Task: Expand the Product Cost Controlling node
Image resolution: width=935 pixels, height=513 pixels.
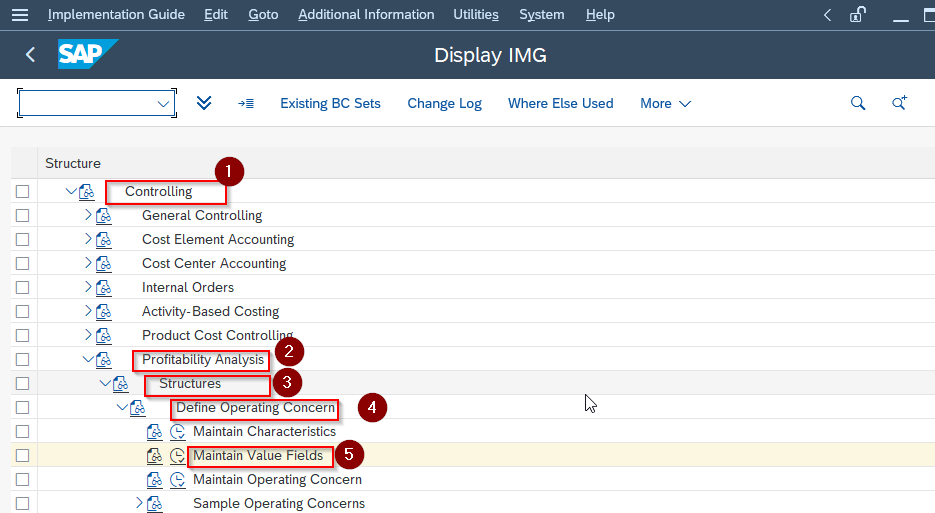Action: [88, 335]
